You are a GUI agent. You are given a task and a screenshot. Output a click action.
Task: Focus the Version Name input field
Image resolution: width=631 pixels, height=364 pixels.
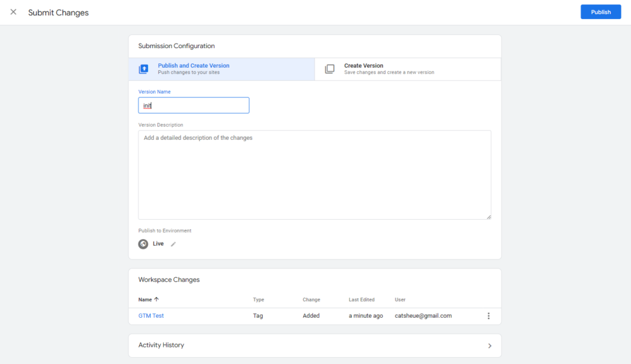coord(193,105)
